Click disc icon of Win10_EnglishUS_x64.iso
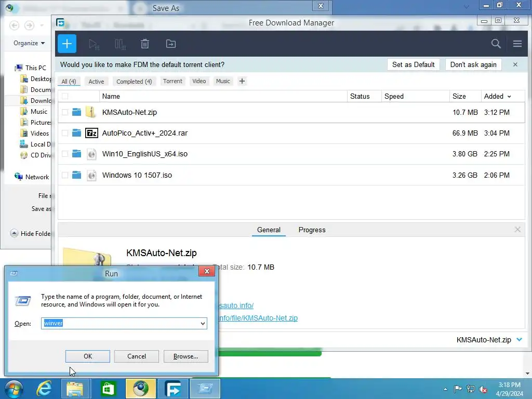 point(91,154)
